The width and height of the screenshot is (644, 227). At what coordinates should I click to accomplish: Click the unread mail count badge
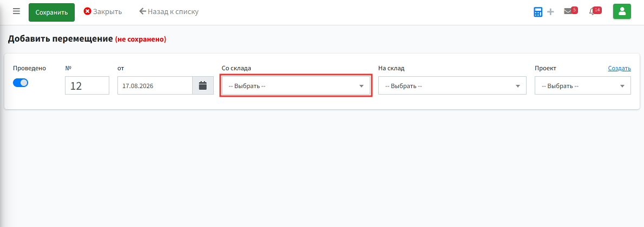point(575,9)
